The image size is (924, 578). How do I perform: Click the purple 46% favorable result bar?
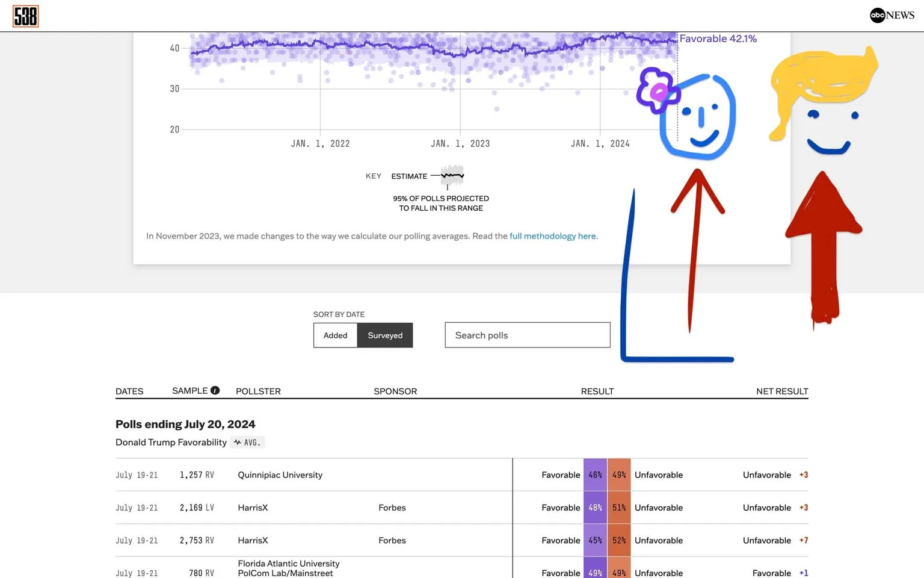594,474
